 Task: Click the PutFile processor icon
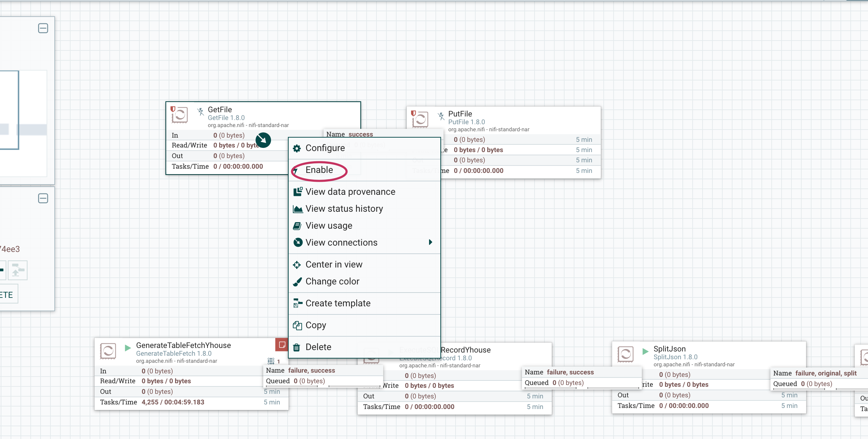tap(423, 119)
